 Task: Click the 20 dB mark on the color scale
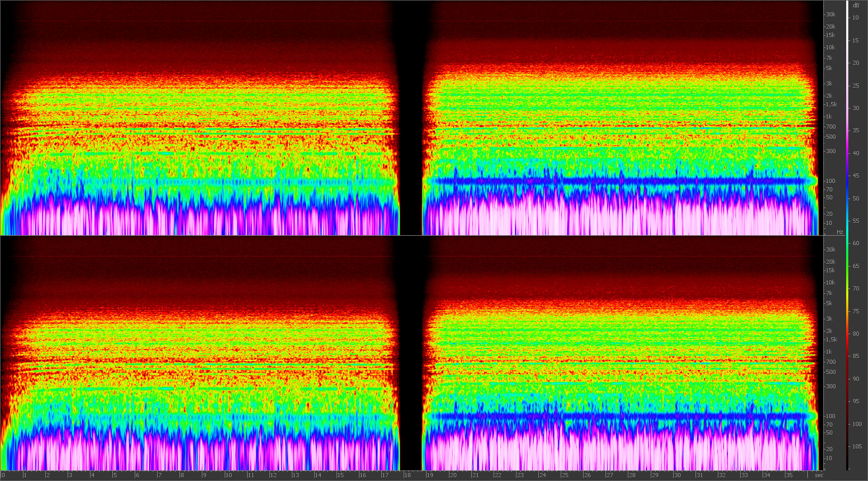click(x=856, y=63)
